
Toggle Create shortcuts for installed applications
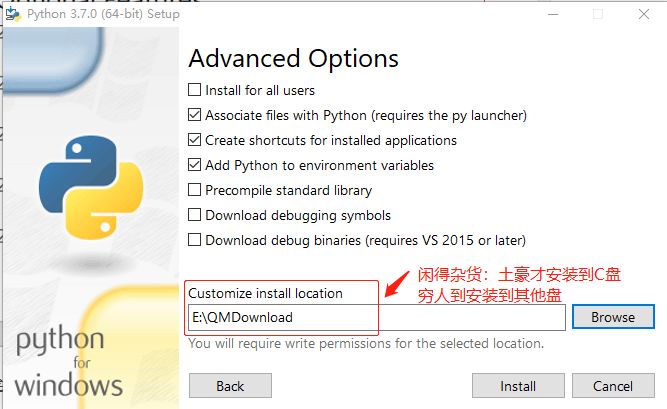click(194, 140)
